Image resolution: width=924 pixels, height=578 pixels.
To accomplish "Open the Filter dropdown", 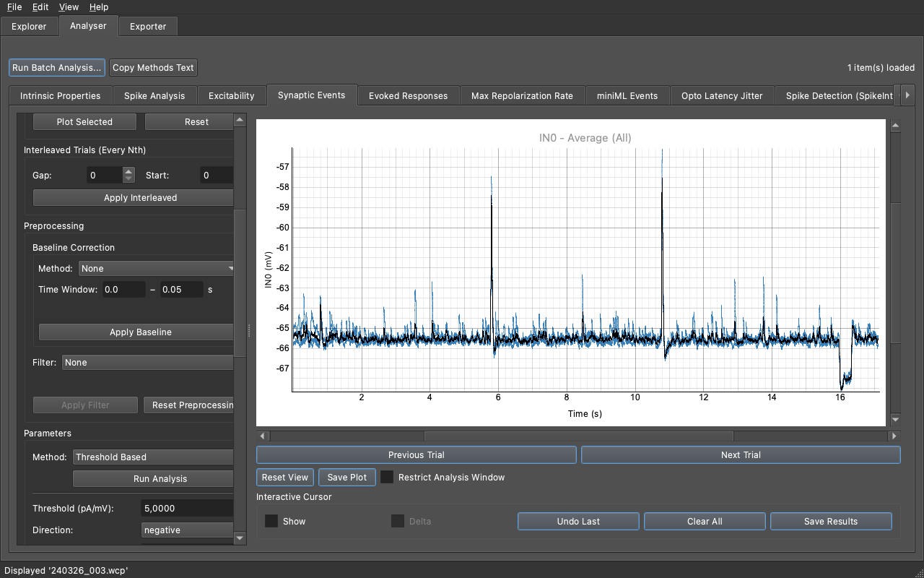I will pyautogui.click(x=148, y=363).
